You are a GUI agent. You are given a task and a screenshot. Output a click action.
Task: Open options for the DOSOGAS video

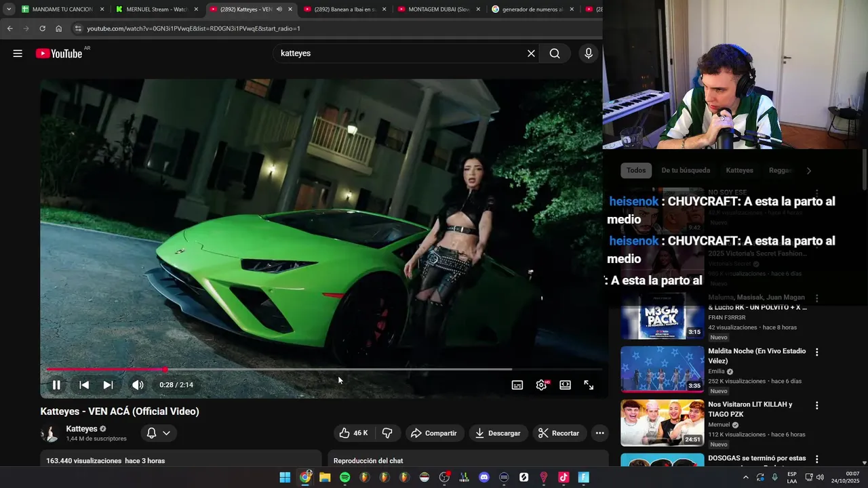point(816,460)
